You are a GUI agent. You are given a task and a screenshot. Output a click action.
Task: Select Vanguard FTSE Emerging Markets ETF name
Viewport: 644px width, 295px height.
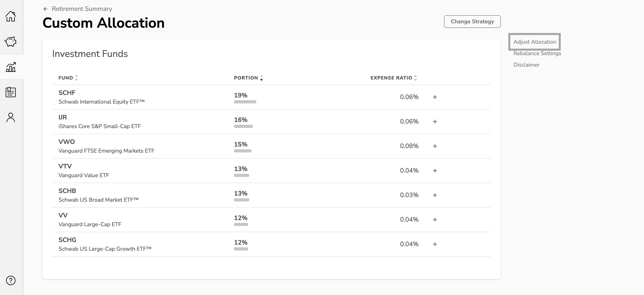tap(106, 151)
